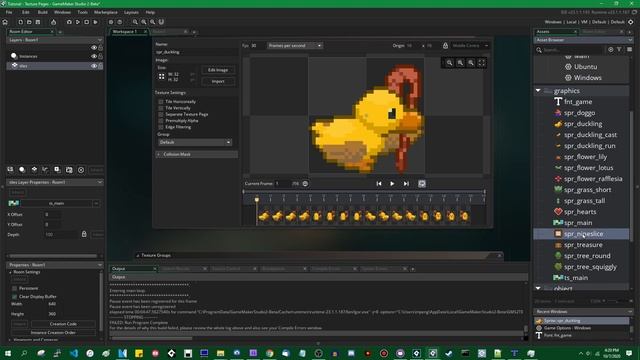The width and height of the screenshot is (640, 360).
Task: Open texture Group Default dropdown
Action: tap(195, 142)
